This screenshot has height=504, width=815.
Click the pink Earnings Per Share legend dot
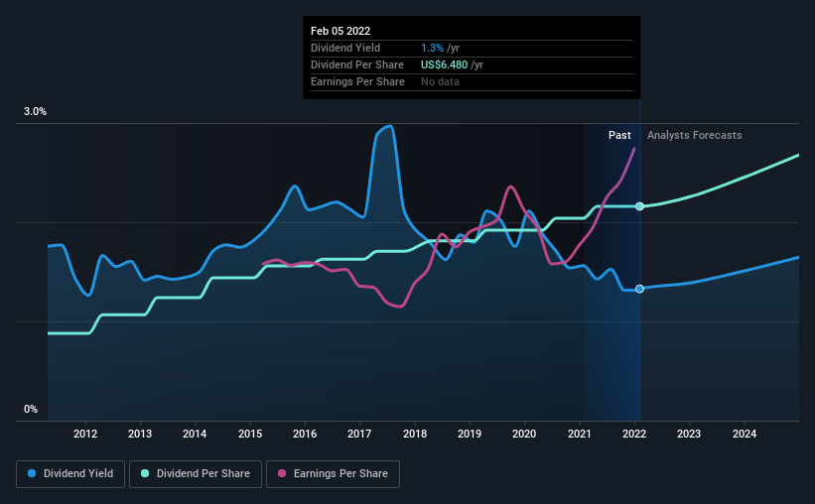point(282,473)
